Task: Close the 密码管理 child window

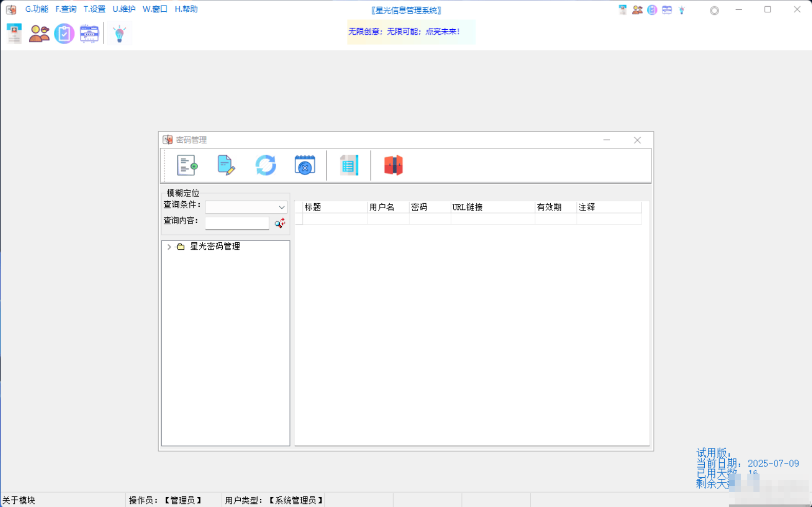Action: [637, 140]
